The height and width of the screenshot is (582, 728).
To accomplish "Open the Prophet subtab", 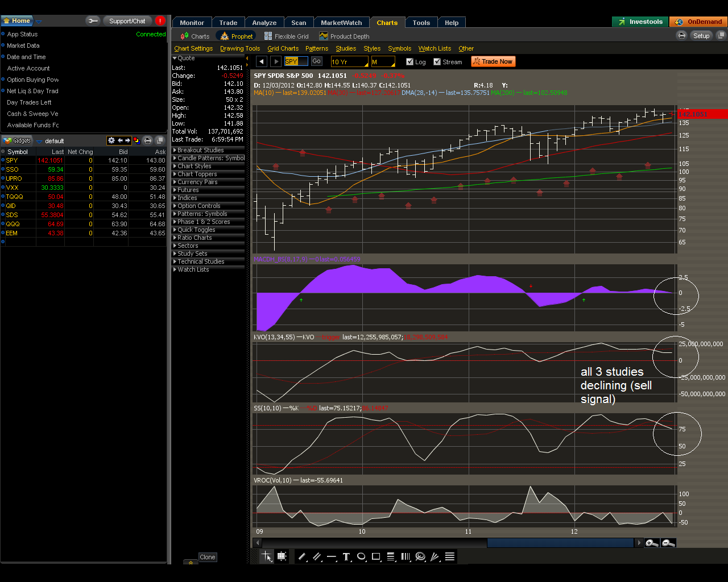I will [x=237, y=36].
